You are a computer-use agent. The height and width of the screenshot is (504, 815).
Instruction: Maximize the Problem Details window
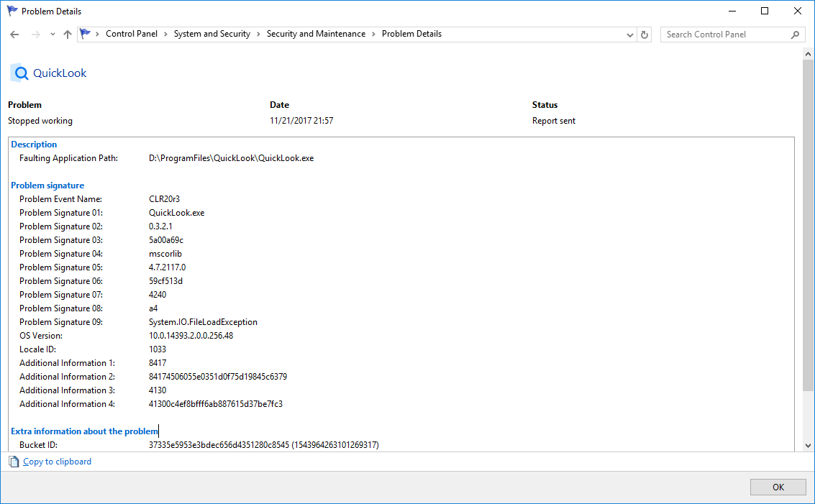[765, 11]
